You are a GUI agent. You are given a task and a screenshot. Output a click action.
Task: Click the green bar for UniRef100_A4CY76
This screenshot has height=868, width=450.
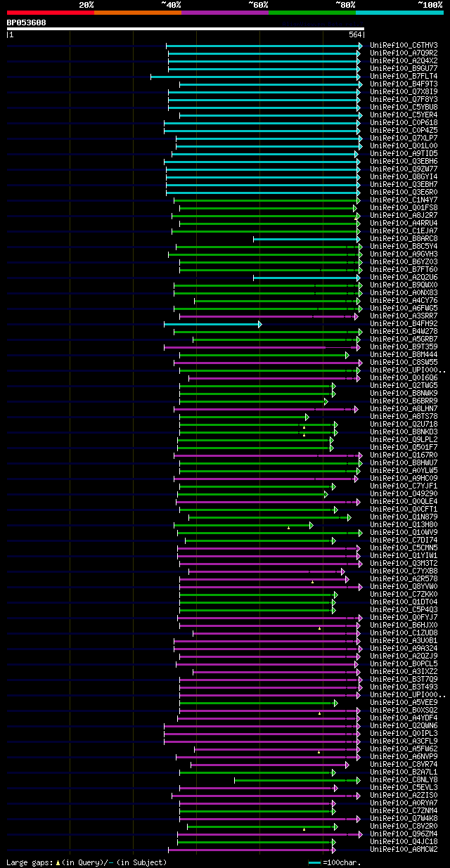[x=276, y=301]
